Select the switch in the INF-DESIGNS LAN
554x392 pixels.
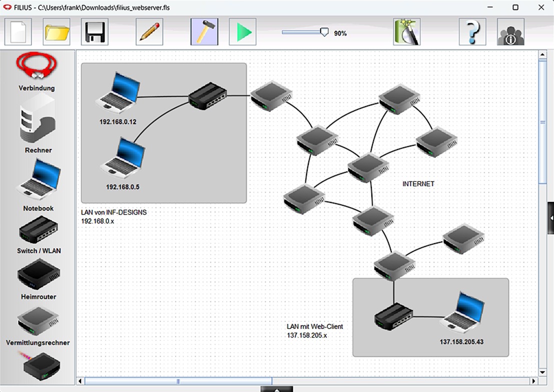pos(208,95)
